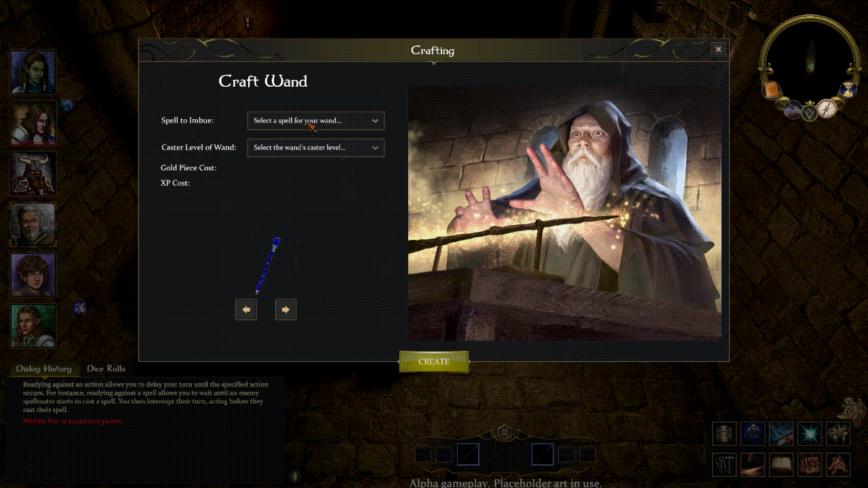Open the leather backpack inventory icon
868x488 pixels.
click(810, 464)
